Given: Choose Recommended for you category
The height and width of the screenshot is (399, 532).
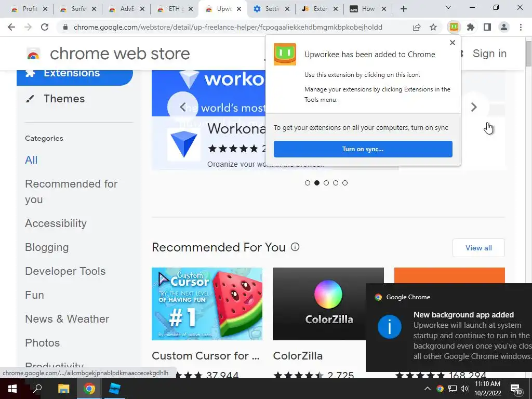Looking at the screenshot, I should (x=71, y=192).
